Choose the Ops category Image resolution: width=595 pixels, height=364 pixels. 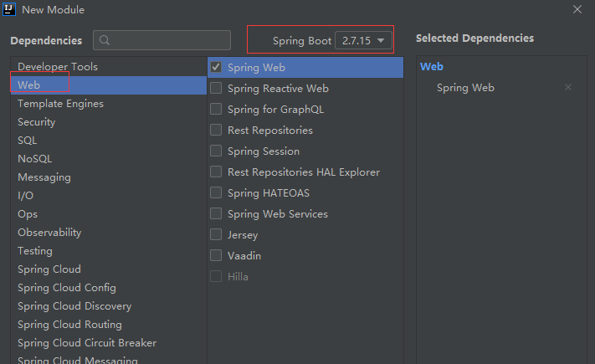(x=109, y=214)
